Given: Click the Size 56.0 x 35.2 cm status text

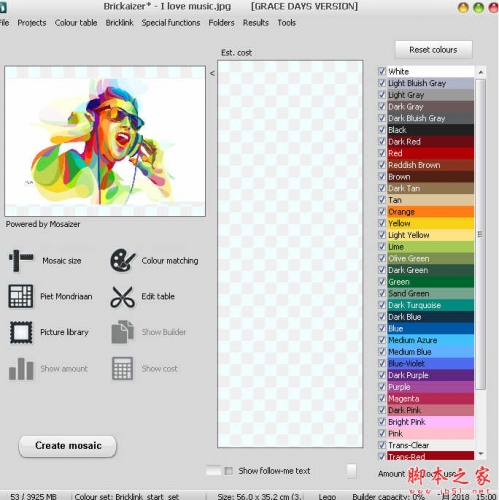Looking at the screenshot, I should tap(259, 496).
